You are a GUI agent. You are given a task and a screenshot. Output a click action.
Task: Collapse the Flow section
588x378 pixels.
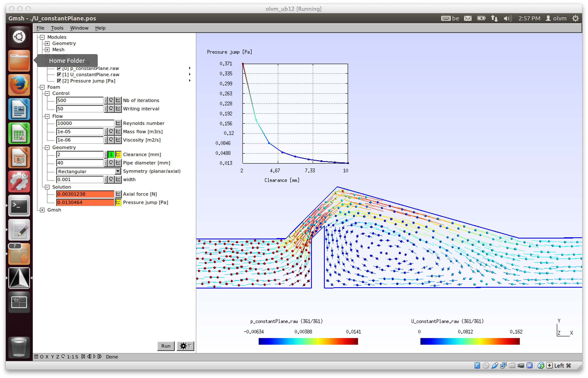pos(47,116)
